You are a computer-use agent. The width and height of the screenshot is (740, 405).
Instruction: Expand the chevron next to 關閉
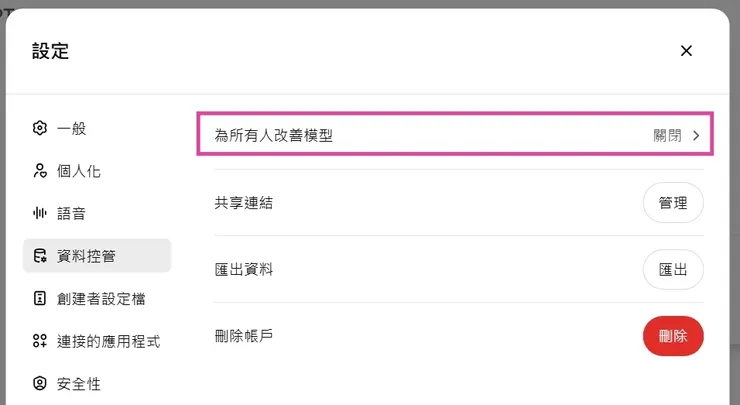(x=696, y=135)
